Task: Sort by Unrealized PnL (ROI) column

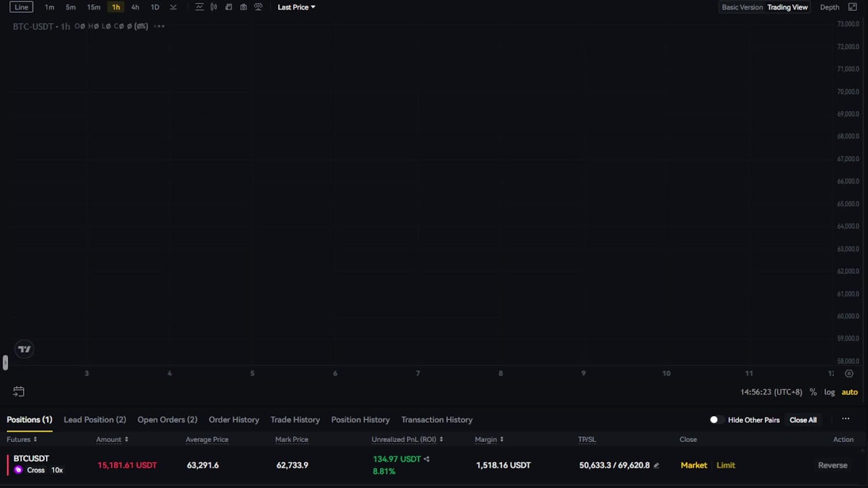Action: click(x=407, y=439)
